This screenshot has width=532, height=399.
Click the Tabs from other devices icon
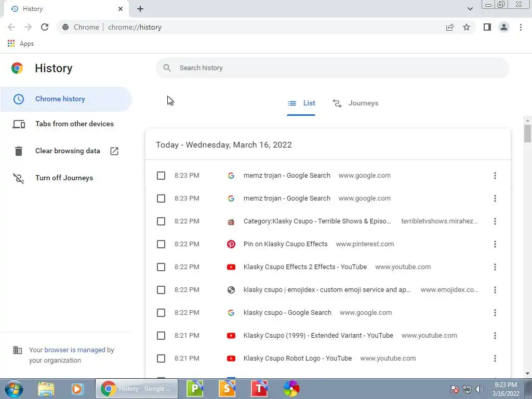click(x=19, y=124)
